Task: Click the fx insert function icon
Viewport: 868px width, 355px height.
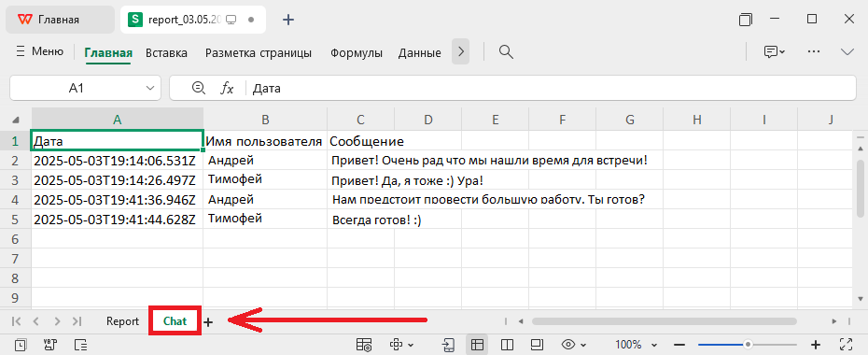Action: [227, 88]
